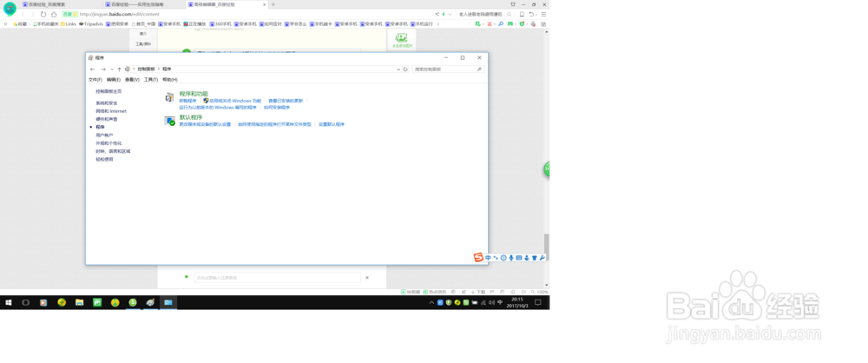Screen dimensions: 868x363
Task: Open a new browser tab with plus button
Action: coord(273,4)
